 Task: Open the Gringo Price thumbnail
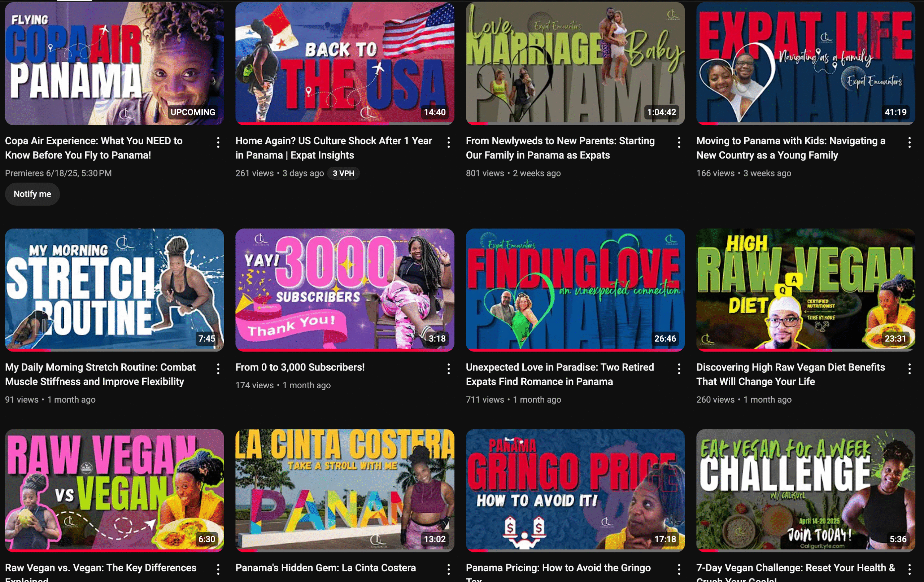(x=575, y=490)
